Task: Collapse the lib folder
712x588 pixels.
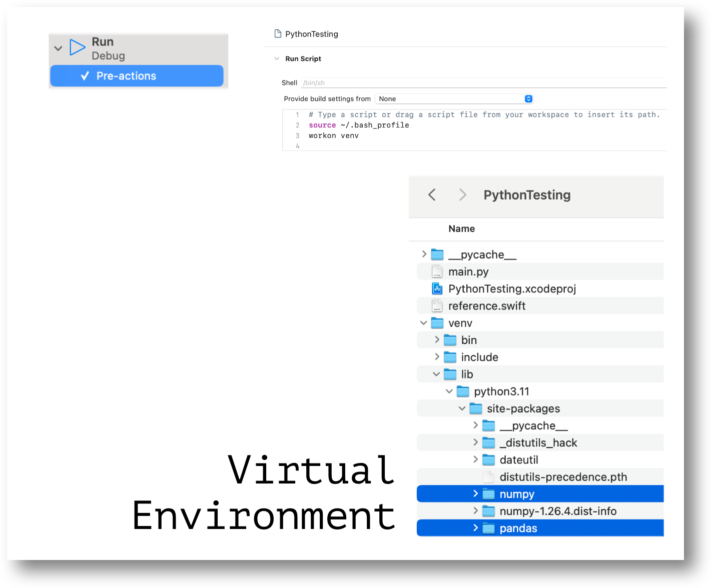Action: click(436, 374)
